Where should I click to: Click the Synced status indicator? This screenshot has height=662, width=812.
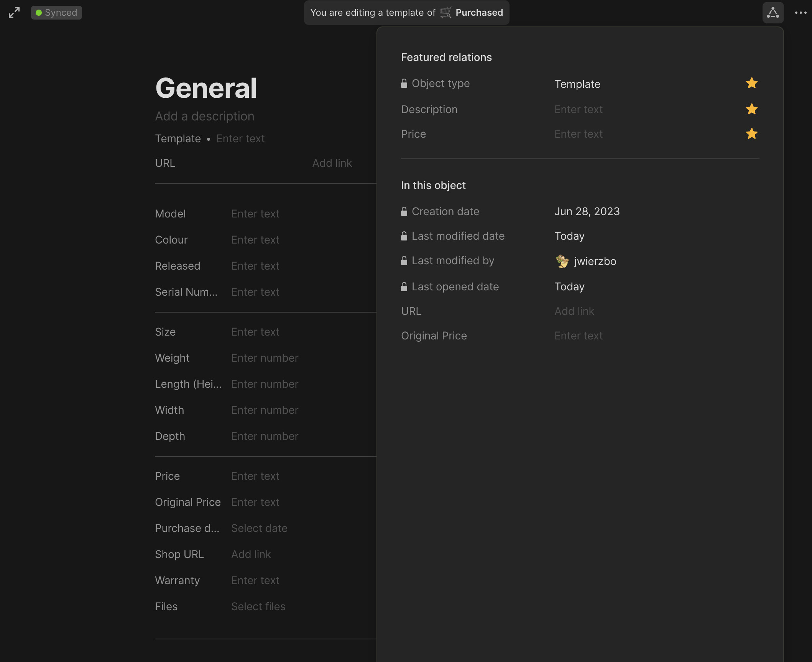pyautogui.click(x=56, y=13)
